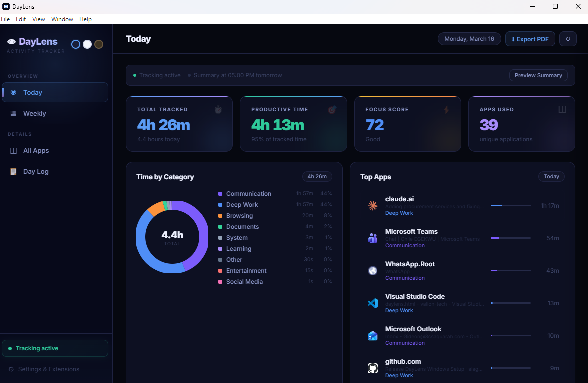Click the Browsing category legend row

click(275, 216)
